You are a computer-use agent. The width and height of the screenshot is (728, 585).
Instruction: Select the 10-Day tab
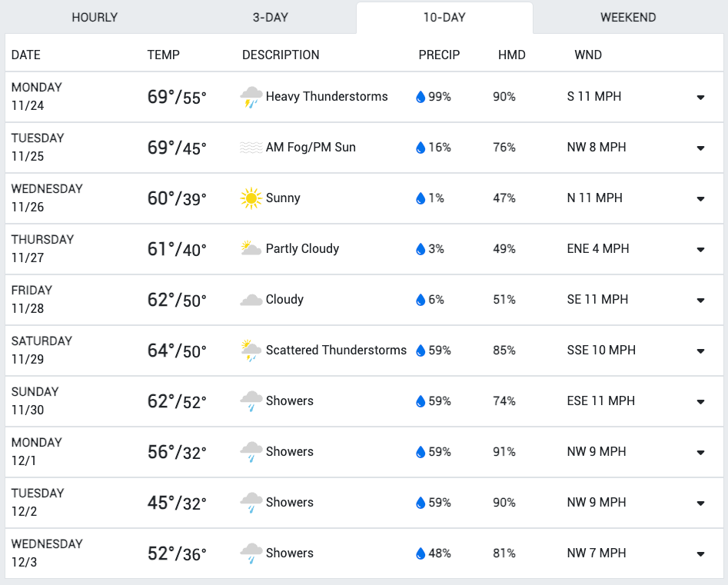point(444,18)
